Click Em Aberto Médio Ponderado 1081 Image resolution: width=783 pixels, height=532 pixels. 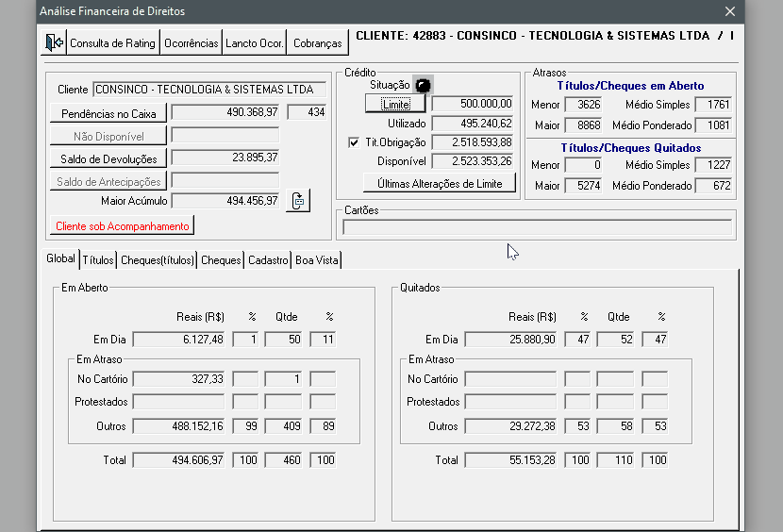(x=713, y=125)
